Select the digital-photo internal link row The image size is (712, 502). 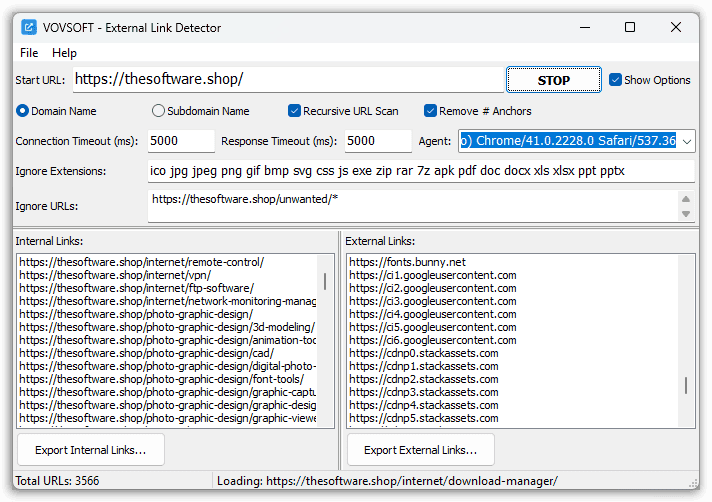pos(168,366)
